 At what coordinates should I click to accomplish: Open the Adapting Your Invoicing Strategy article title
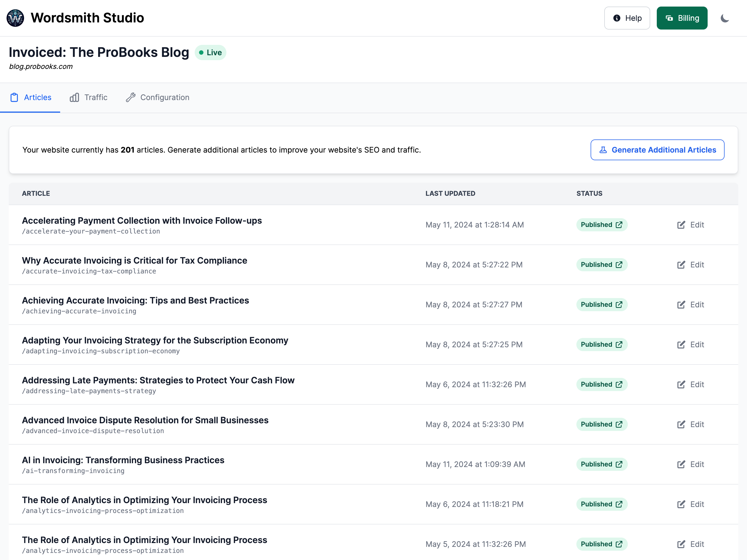click(x=155, y=340)
